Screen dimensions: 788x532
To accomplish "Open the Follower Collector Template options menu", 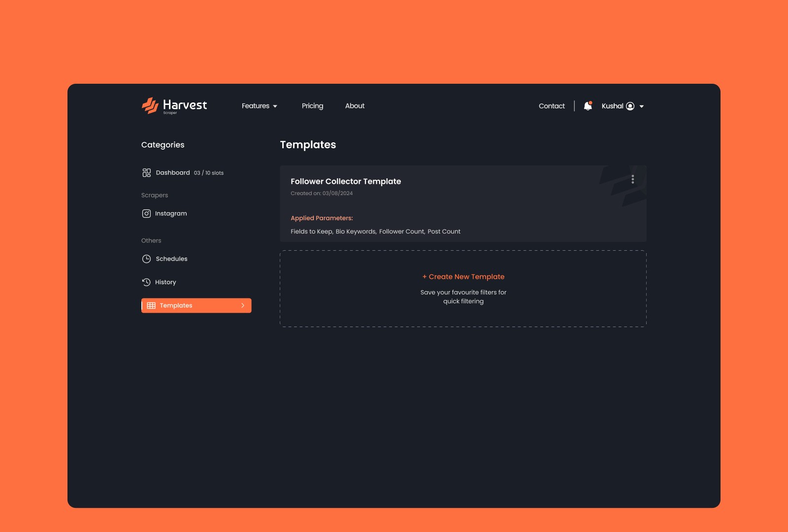I will click(633, 179).
